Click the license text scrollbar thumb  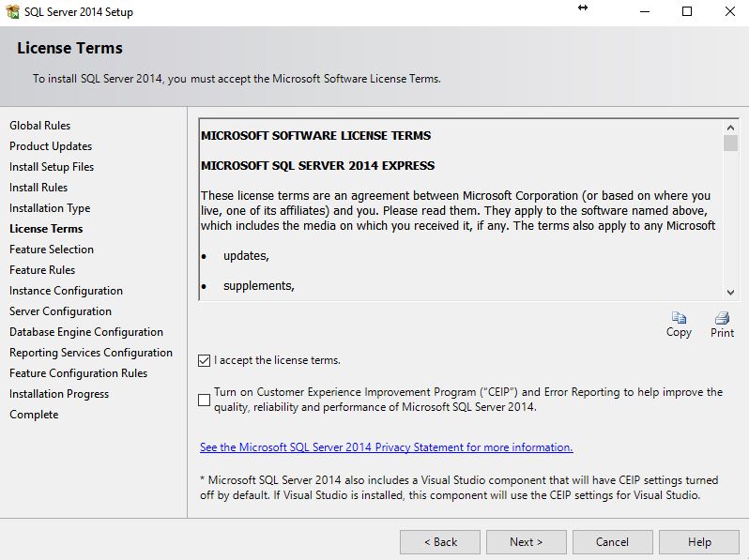[x=730, y=144]
